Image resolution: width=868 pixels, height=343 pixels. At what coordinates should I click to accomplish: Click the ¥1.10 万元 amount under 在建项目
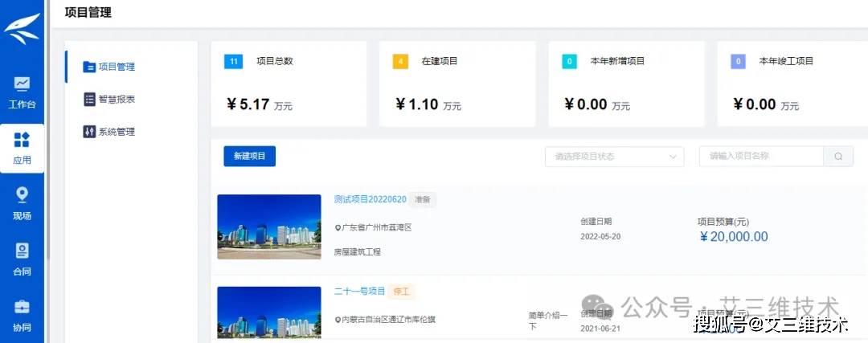coord(428,104)
